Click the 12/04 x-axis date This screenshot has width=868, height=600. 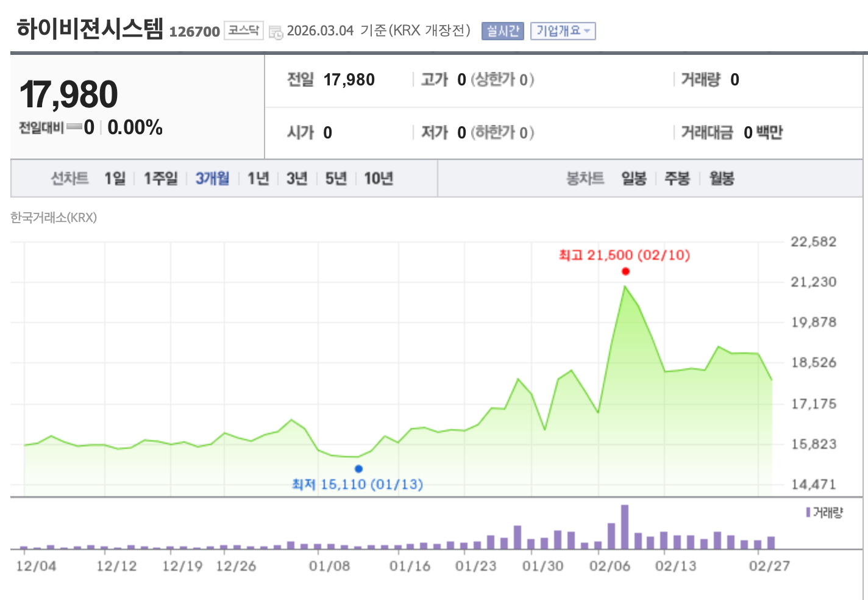pos(36,566)
